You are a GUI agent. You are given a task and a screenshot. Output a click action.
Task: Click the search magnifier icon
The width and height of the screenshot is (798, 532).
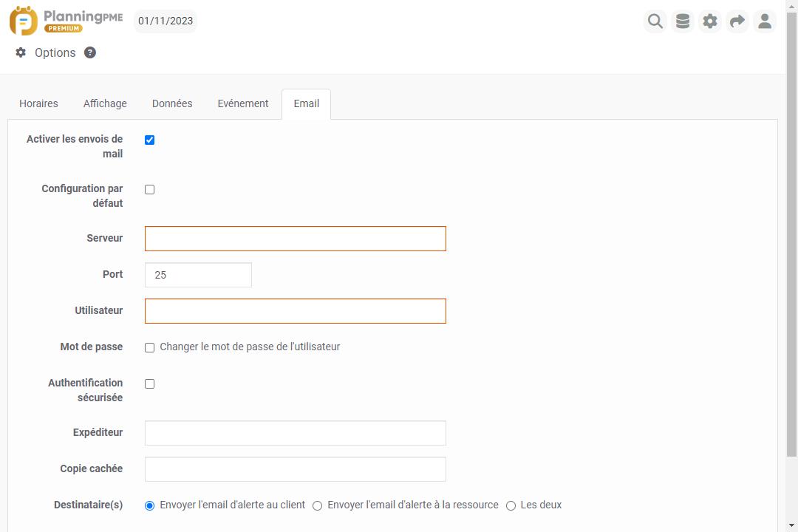click(655, 21)
